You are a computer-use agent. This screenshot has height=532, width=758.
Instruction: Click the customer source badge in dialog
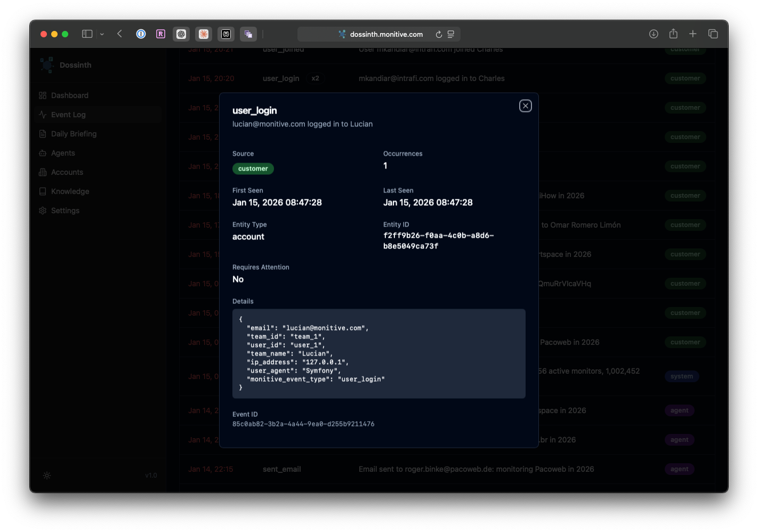pyautogui.click(x=253, y=168)
